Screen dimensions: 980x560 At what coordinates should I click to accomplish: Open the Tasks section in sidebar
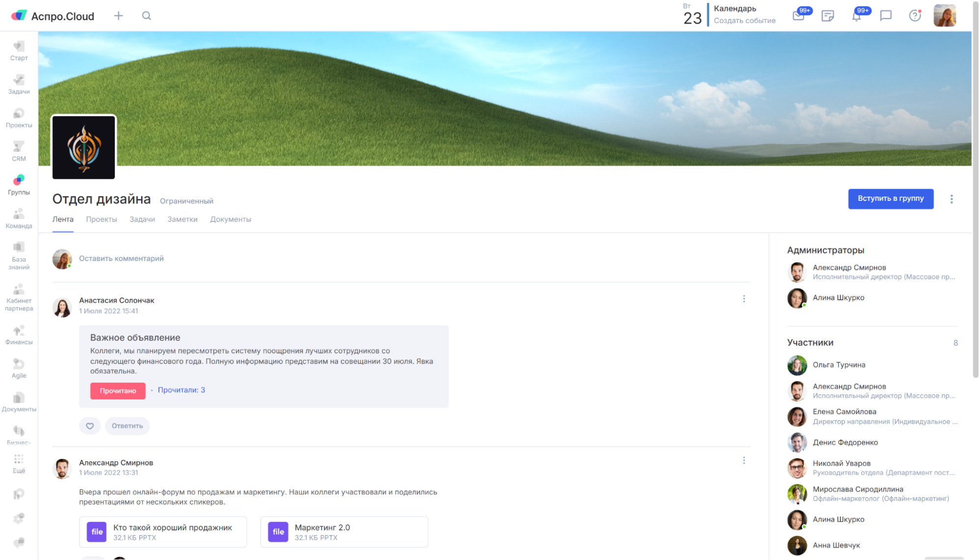click(x=19, y=84)
